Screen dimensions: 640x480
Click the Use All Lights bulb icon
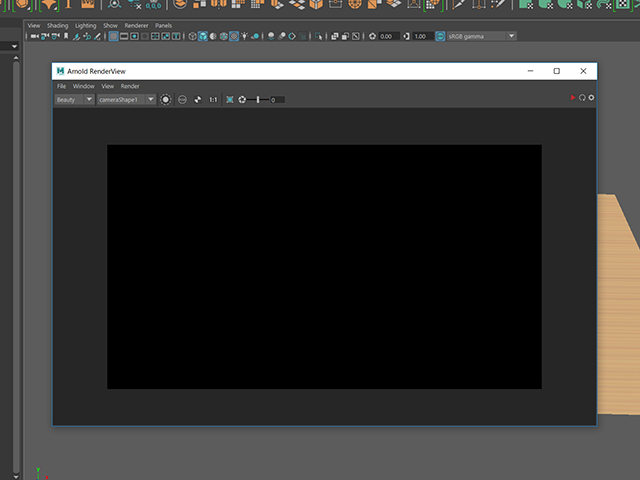point(244,36)
